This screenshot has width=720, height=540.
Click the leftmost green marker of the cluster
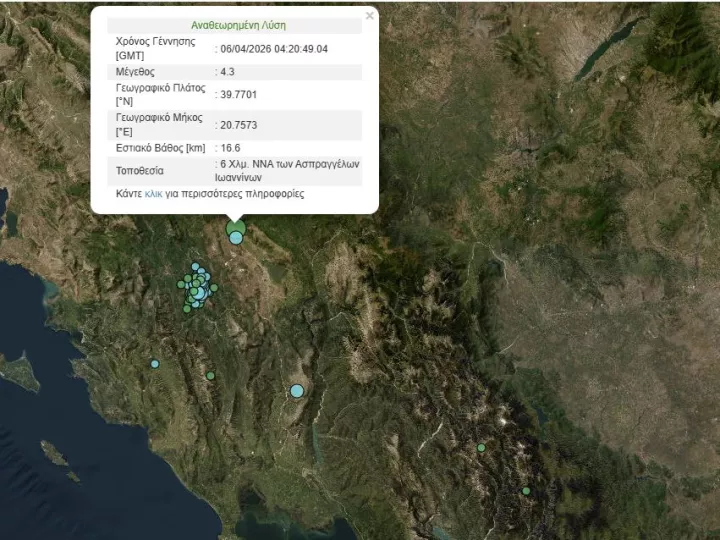[x=181, y=285]
